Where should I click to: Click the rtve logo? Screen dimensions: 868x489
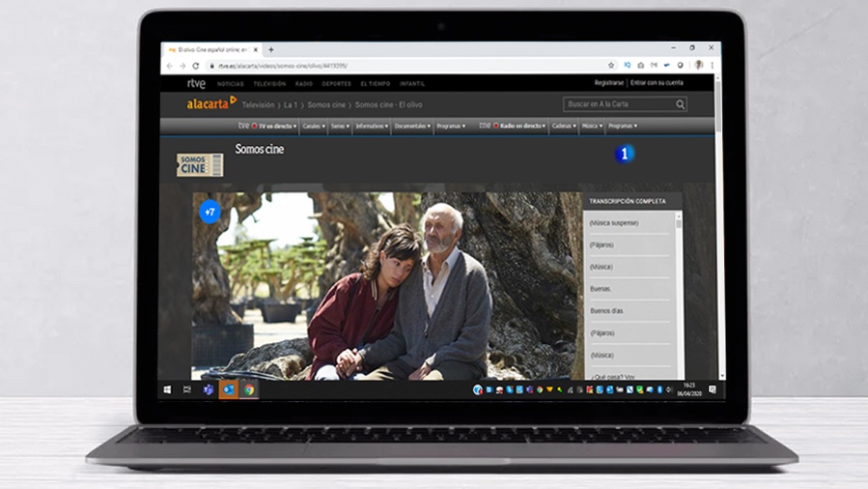point(196,84)
